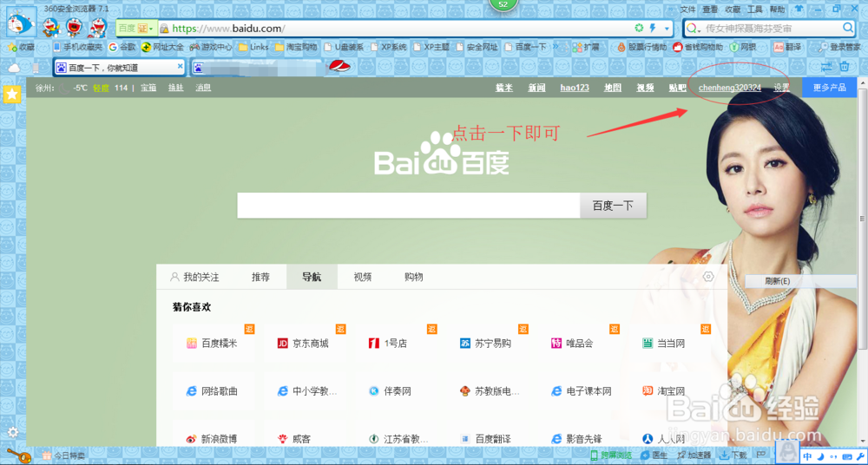Click the 百度一下 search button
Image resolution: width=868 pixels, height=465 pixels.
[613, 206]
